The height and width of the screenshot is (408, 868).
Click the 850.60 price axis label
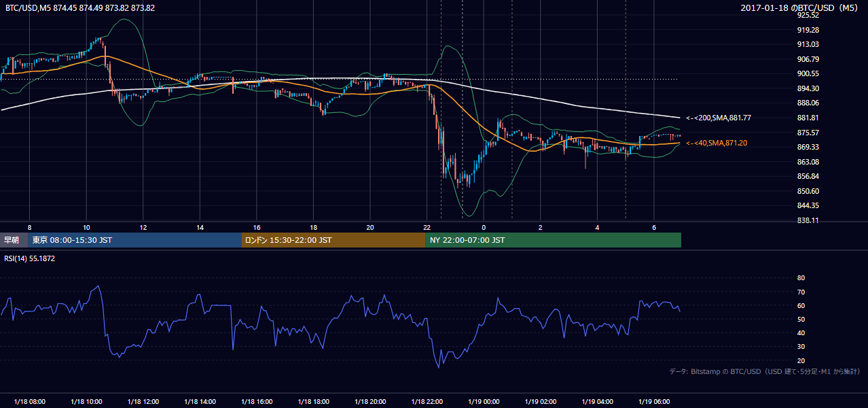[810, 191]
